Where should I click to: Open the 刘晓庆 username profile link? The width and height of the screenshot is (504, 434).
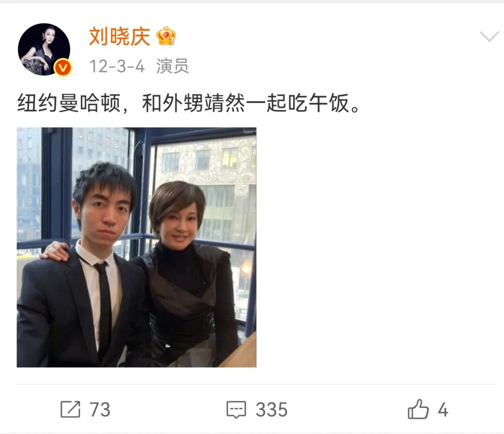119,36
